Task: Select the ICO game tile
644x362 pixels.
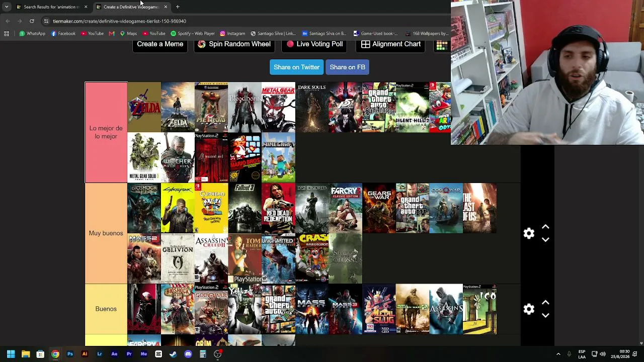Action: [479, 309]
